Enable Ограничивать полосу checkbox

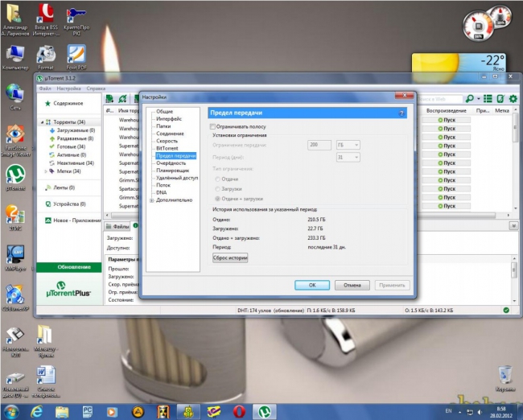pos(212,127)
